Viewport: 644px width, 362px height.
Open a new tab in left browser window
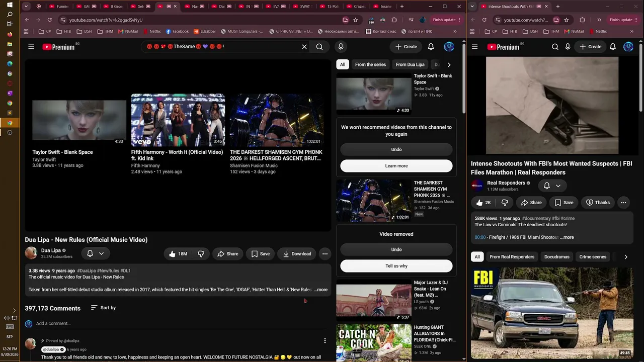coord(401,7)
